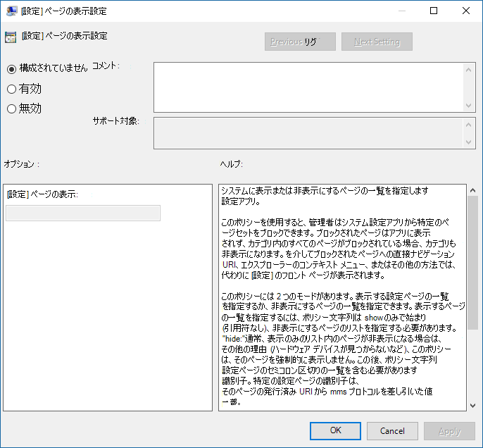
Task: Click the [設定]ページの表示 input field
Action: [83, 213]
